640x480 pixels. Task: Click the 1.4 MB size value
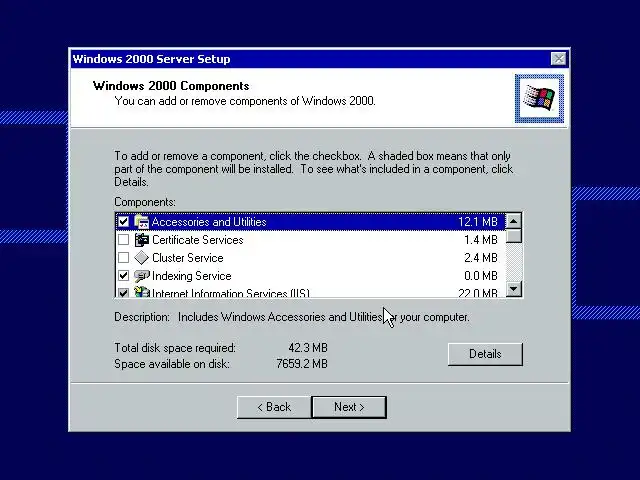[480, 240]
